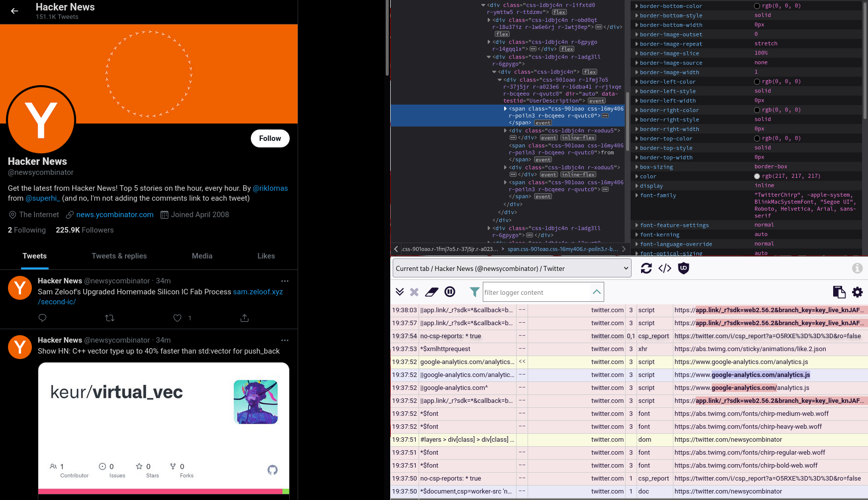This screenshot has width=868, height=500.
Task: Click the color rgb(217, 217, 217) swatch
Action: pyautogui.click(x=757, y=176)
